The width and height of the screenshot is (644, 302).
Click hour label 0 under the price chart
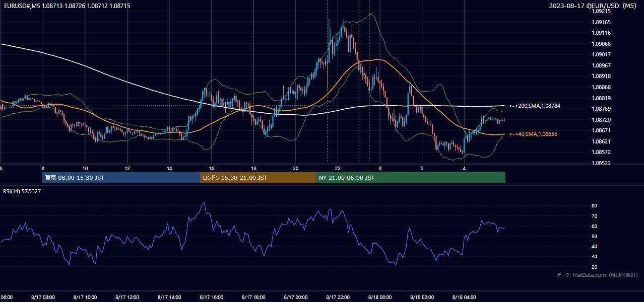click(x=380, y=168)
